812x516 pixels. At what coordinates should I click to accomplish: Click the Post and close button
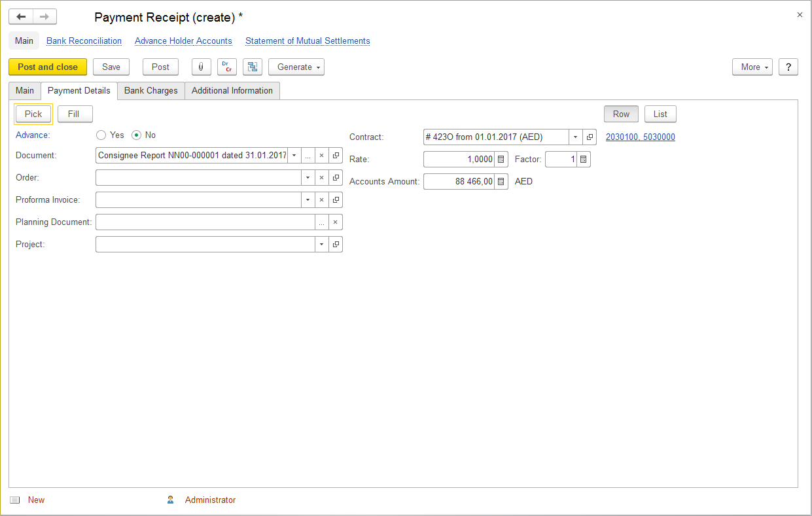47,67
